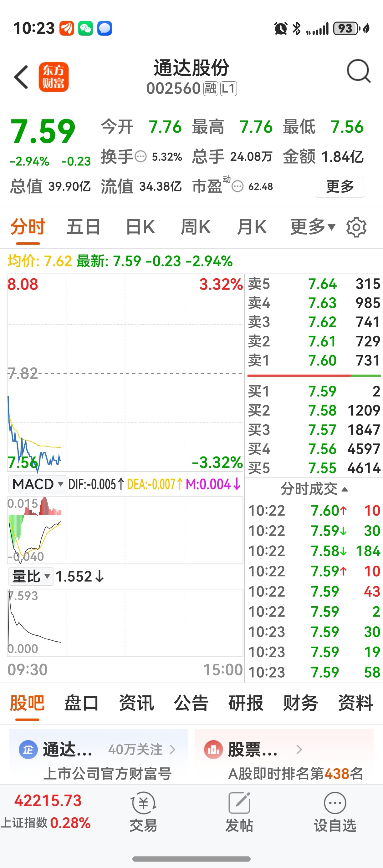This screenshot has width=383, height=868.
Task: Switch to 周K chart tab
Action: (196, 227)
